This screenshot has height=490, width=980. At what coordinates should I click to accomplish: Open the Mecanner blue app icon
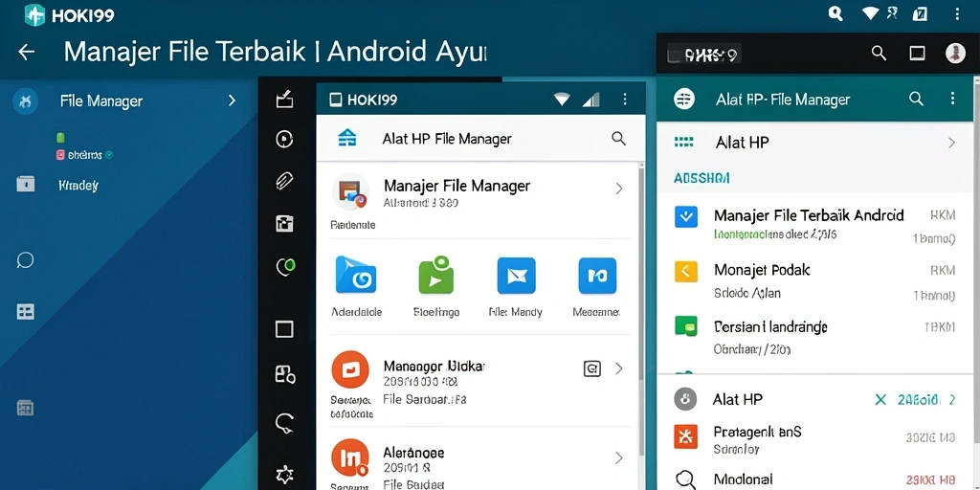pos(597,275)
